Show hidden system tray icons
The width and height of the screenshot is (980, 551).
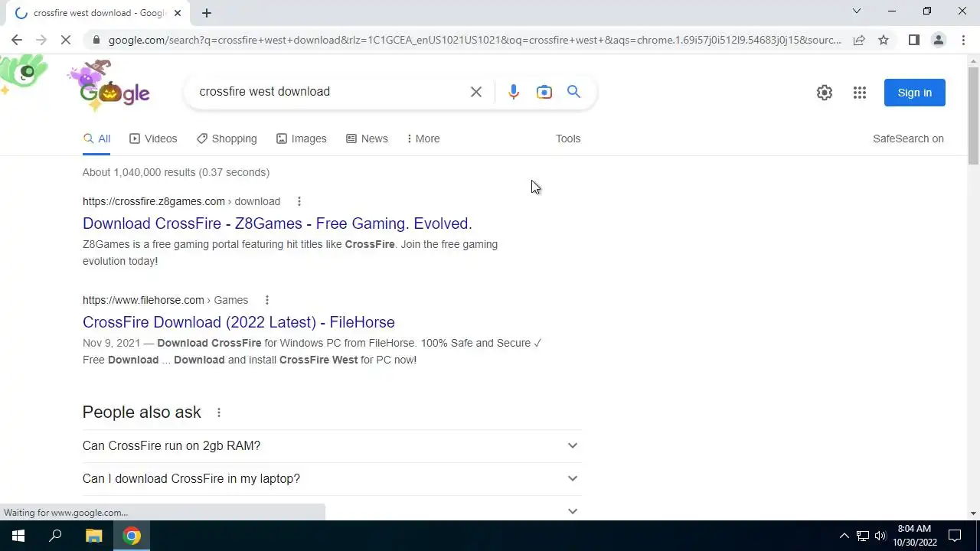click(844, 536)
